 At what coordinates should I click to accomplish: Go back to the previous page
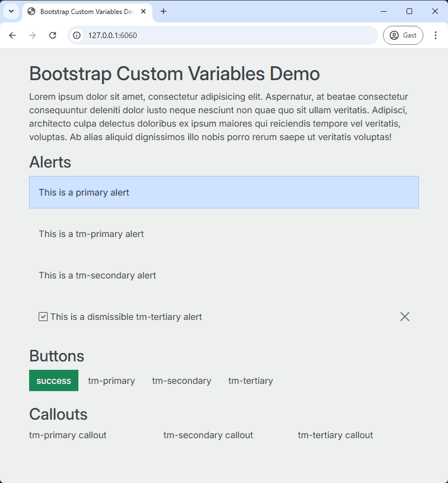pyautogui.click(x=12, y=35)
